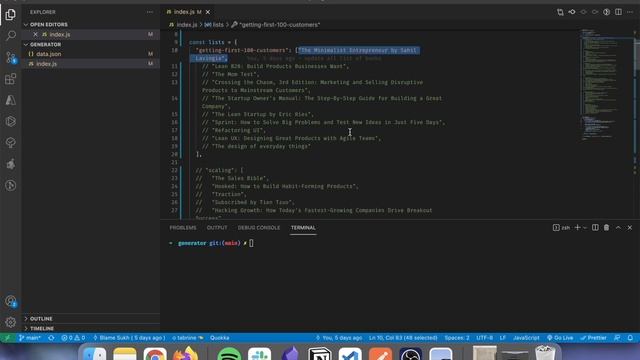Click Ln 10, Col 83 cursor position
The height and width of the screenshot is (360, 640).
pos(403,338)
